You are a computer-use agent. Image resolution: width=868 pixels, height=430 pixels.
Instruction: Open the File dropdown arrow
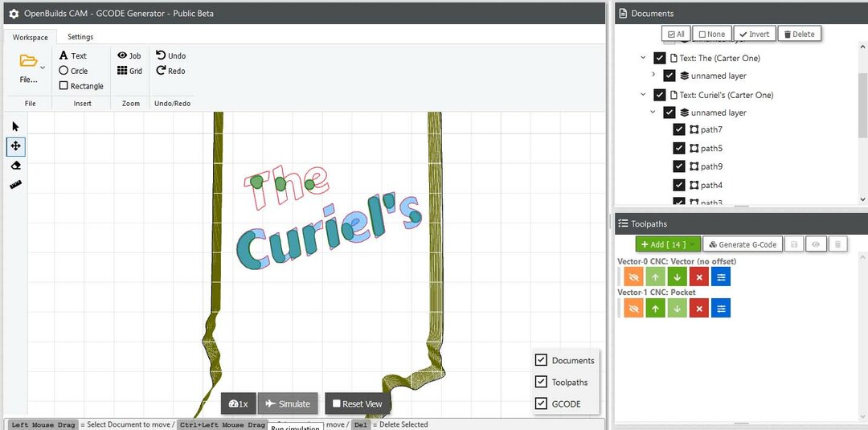click(43, 68)
